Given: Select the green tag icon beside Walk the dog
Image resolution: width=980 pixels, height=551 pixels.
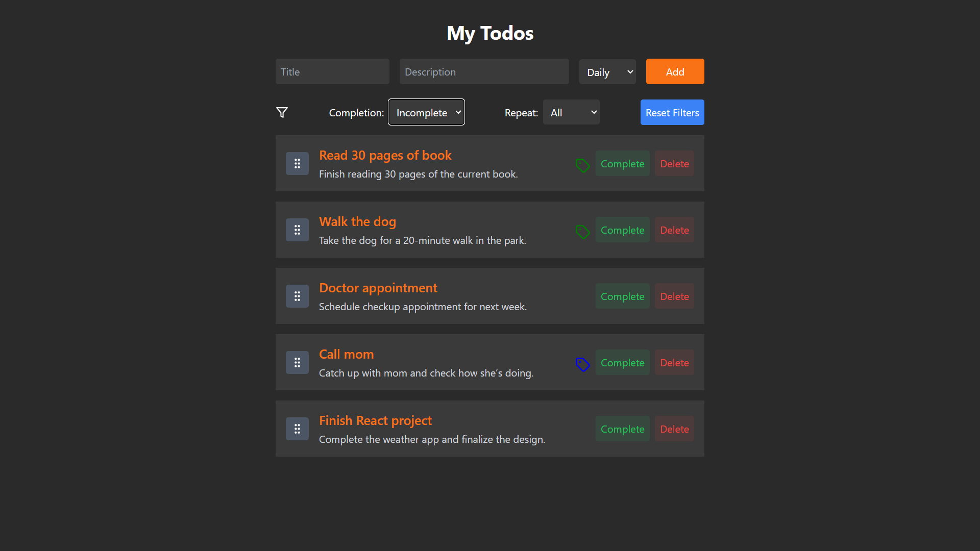Looking at the screenshot, I should (x=582, y=232).
